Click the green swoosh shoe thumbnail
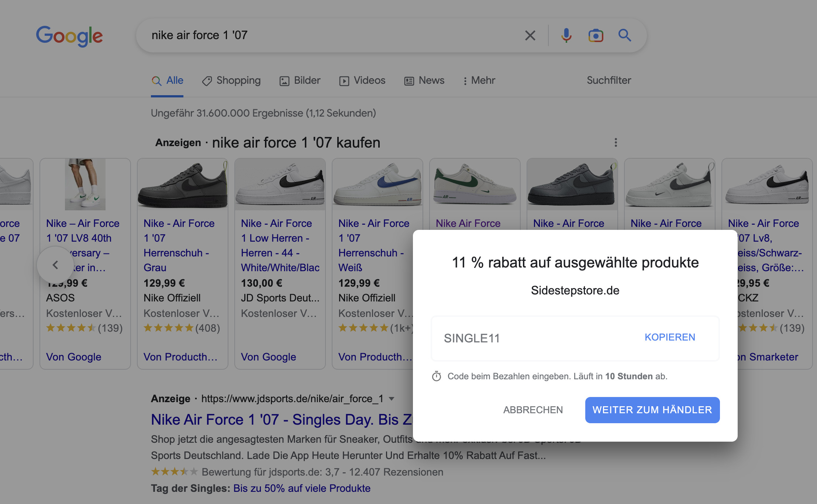 tap(475, 184)
